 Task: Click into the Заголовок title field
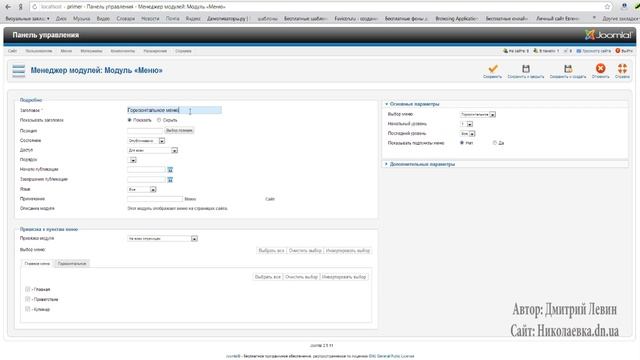174,110
